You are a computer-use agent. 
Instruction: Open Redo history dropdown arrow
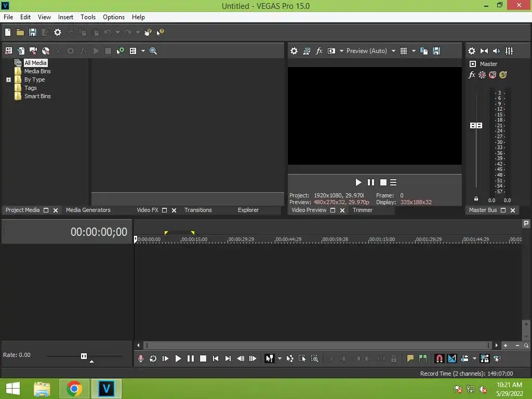[x=138, y=32]
